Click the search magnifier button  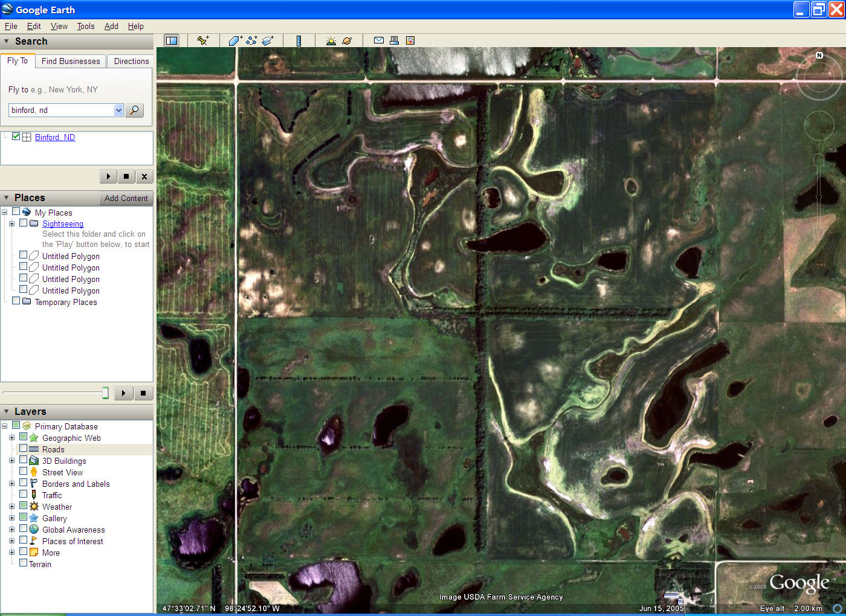(134, 110)
